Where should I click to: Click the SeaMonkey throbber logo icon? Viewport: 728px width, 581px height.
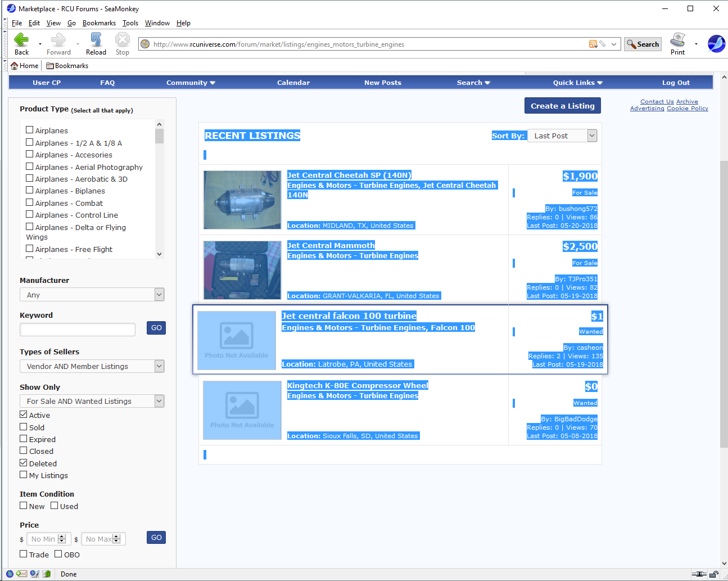(x=716, y=43)
